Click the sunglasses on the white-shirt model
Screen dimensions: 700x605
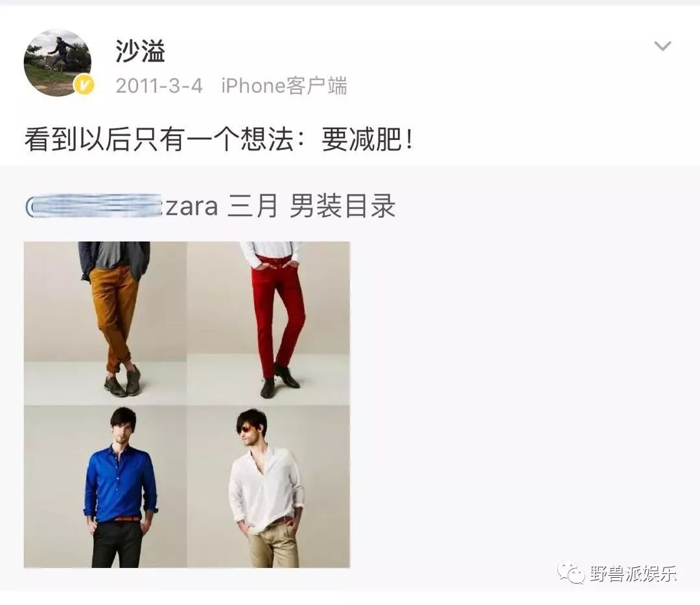(x=245, y=429)
